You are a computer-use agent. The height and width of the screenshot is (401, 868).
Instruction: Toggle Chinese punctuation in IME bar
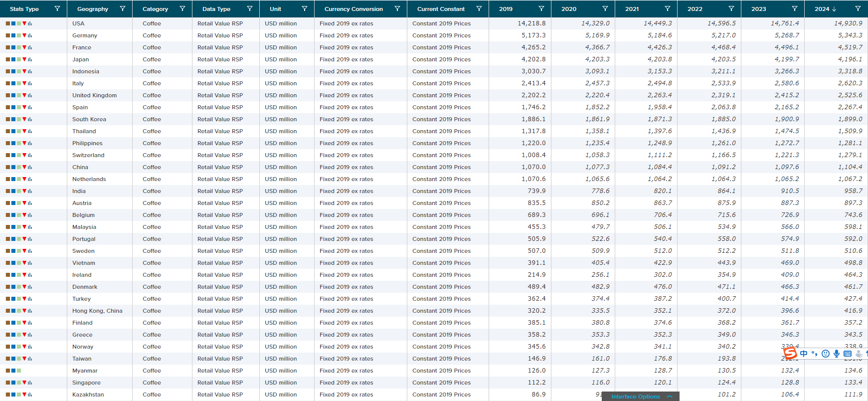(815, 354)
